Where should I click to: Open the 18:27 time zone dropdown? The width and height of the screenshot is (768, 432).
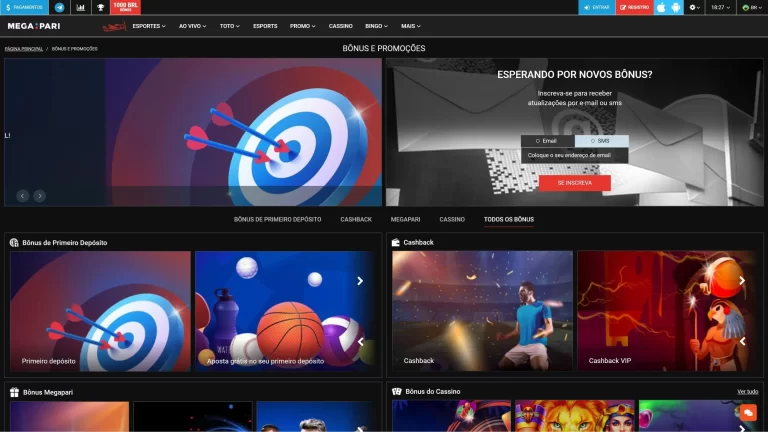pyautogui.click(x=720, y=7)
